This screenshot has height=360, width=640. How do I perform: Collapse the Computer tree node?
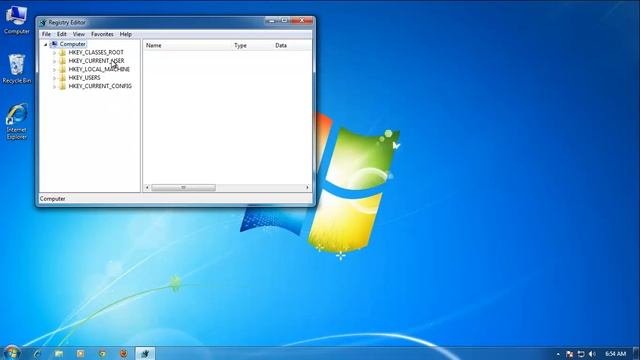pos(46,44)
